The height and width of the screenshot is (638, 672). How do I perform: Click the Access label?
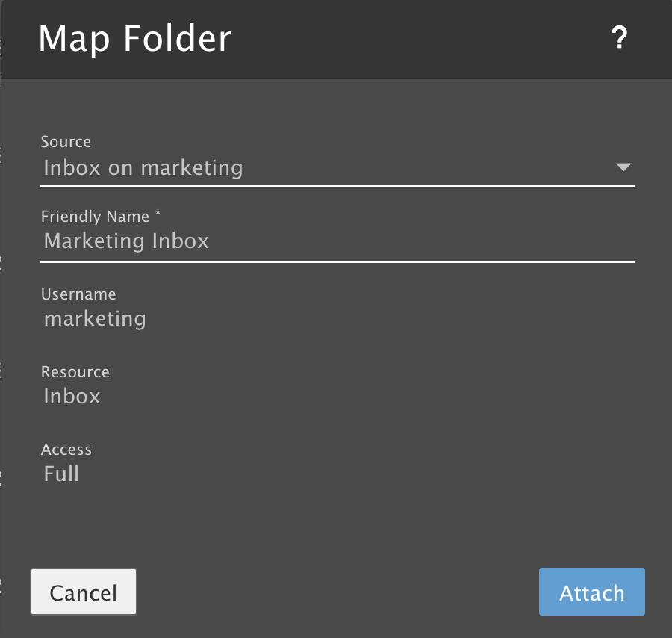66,450
